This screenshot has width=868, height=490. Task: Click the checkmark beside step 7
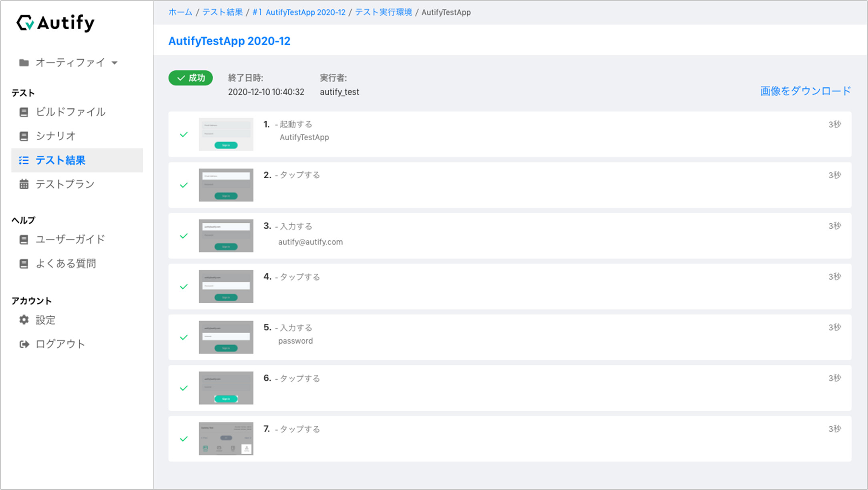point(183,438)
